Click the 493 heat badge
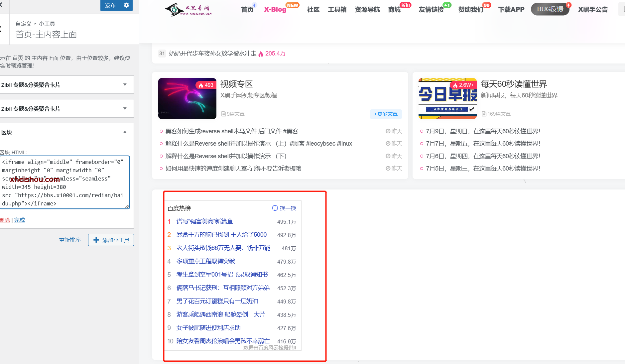Viewport: 625px width, 364px height. pyautogui.click(x=206, y=85)
